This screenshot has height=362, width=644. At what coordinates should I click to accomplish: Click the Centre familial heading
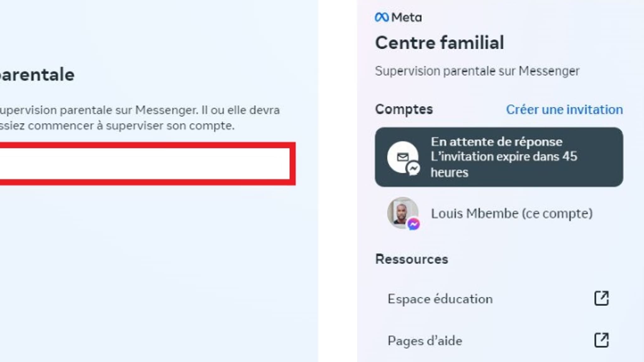[440, 43]
